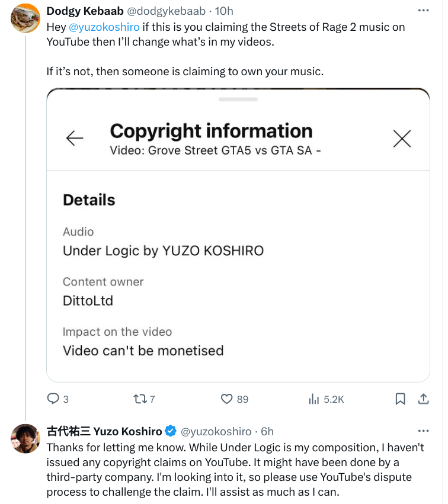Click the 10h timestamp on the tweet
Screen dimensions: 448x504
pos(225,11)
